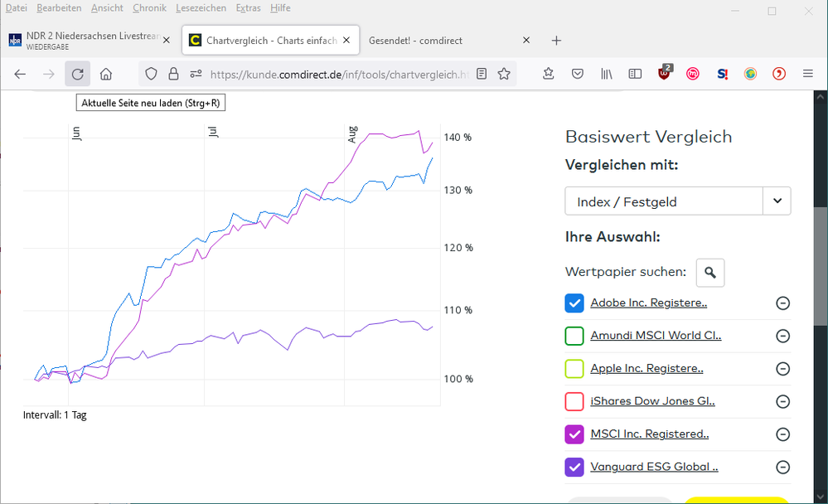This screenshot has width=828, height=504.
Task: Click the Wertpapier suchen magnifier button
Action: click(710, 272)
